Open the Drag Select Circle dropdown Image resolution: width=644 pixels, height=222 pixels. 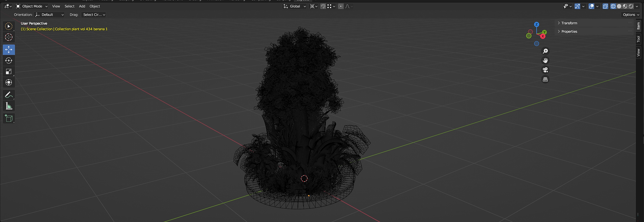pos(94,15)
